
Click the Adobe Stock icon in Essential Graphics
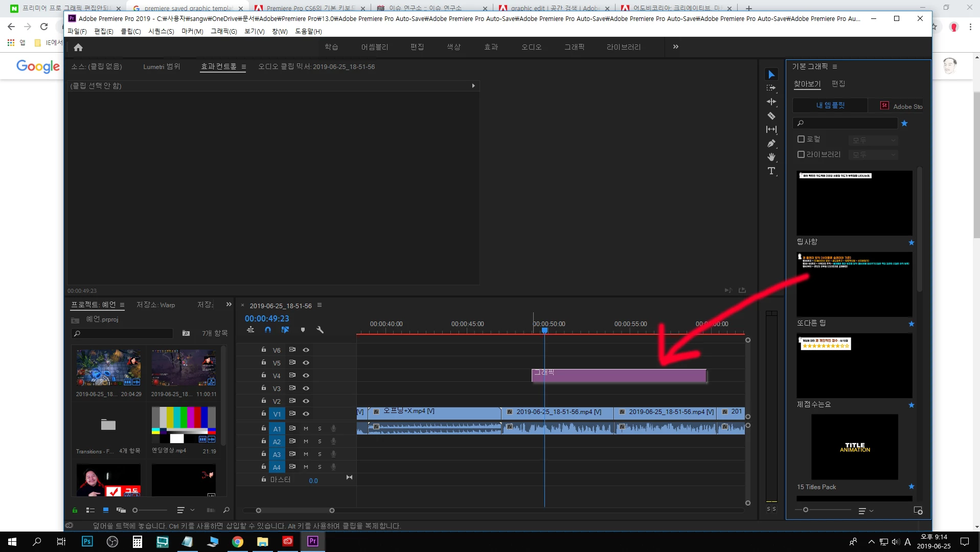pyautogui.click(x=884, y=106)
